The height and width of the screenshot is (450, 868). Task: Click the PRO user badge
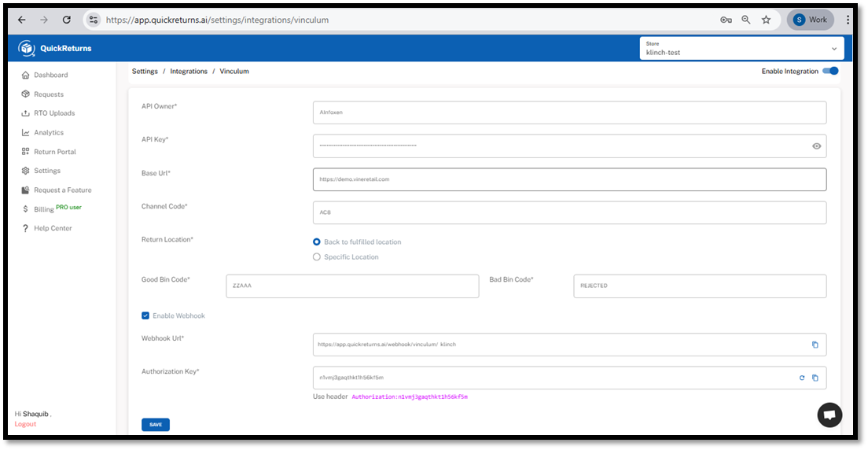tap(68, 207)
